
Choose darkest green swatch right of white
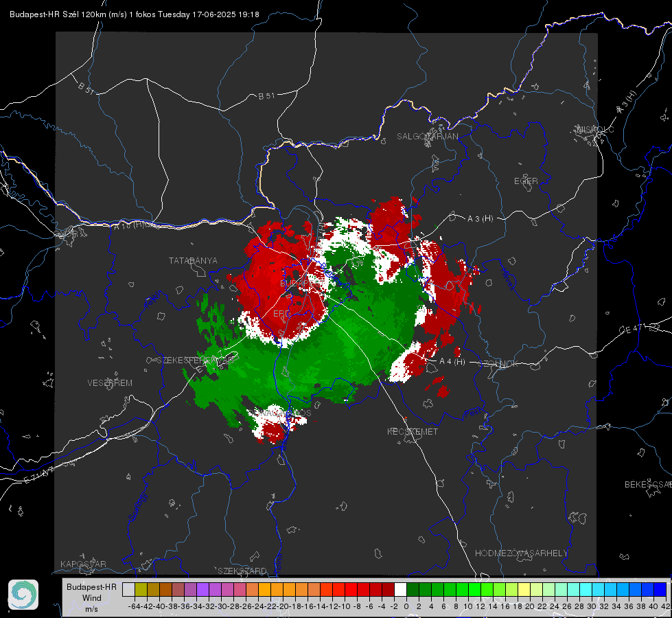413,589
